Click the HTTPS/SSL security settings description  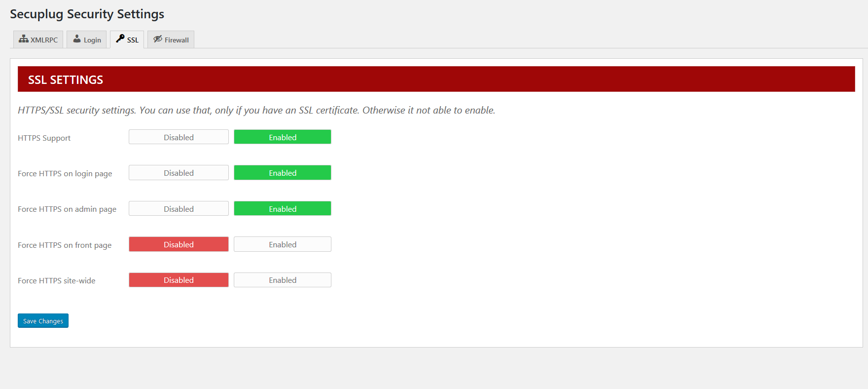[x=256, y=111]
